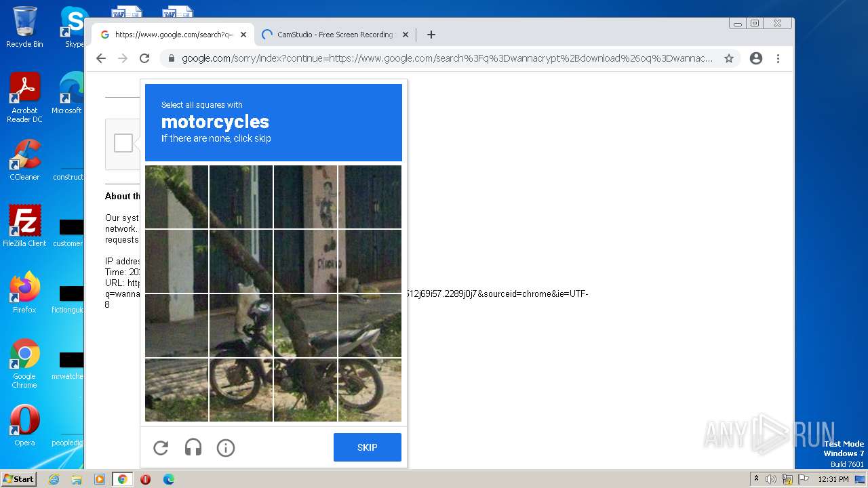Image resolution: width=868 pixels, height=488 pixels.
Task: Switch to Google search tab
Action: click(173, 35)
